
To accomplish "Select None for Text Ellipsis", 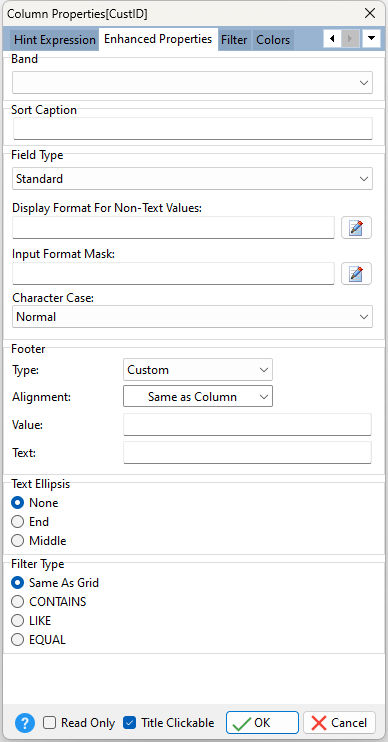I will point(18,503).
